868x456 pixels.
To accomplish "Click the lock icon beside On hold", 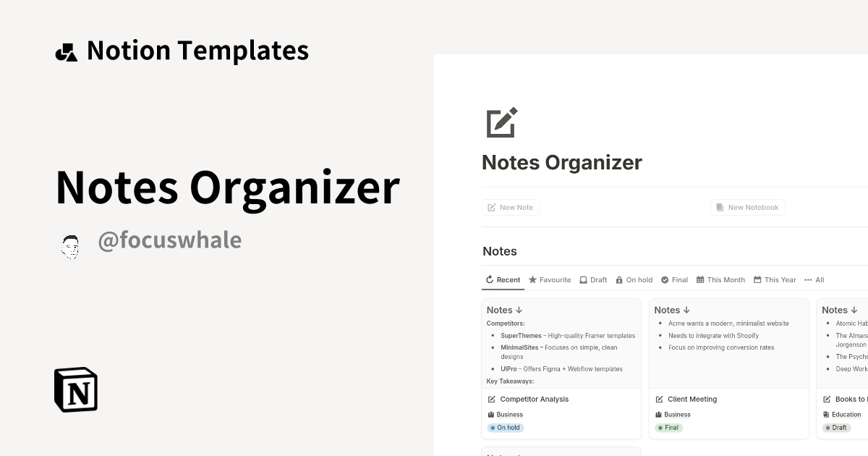I will (619, 279).
